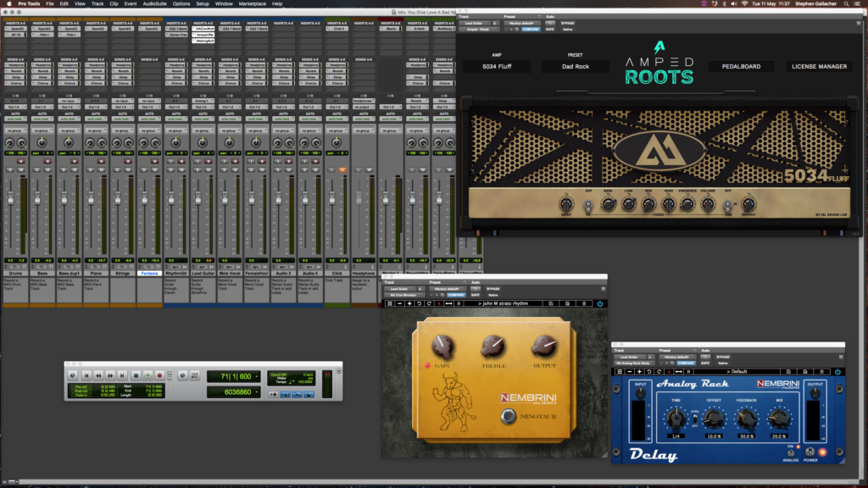This screenshot has height=488, width=868.
Task: Click Analog Rack Delay OFFSET knob
Action: click(x=714, y=419)
